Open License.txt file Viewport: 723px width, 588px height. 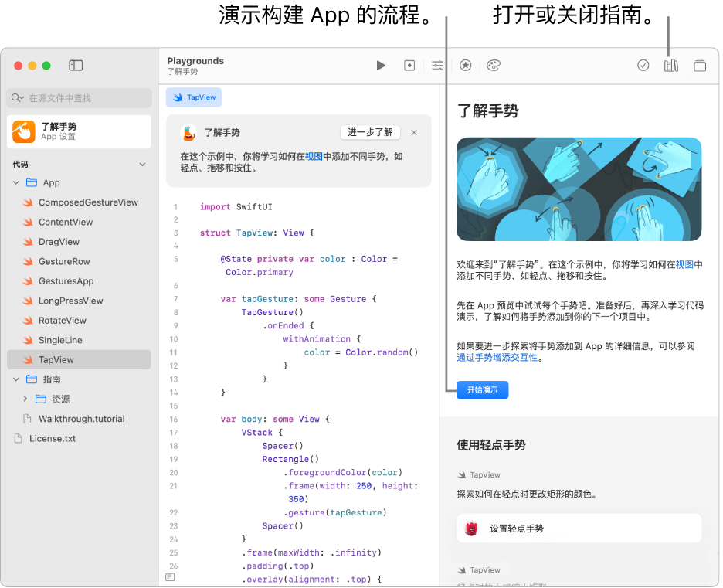pyautogui.click(x=45, y=439)
